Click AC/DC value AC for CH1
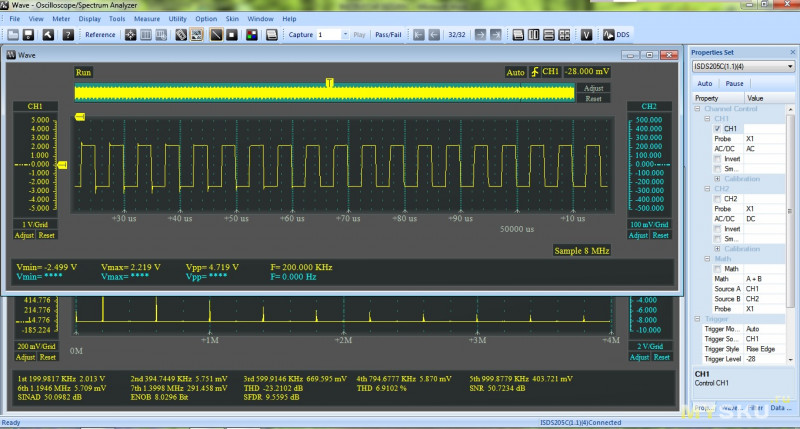 [764, 149]
